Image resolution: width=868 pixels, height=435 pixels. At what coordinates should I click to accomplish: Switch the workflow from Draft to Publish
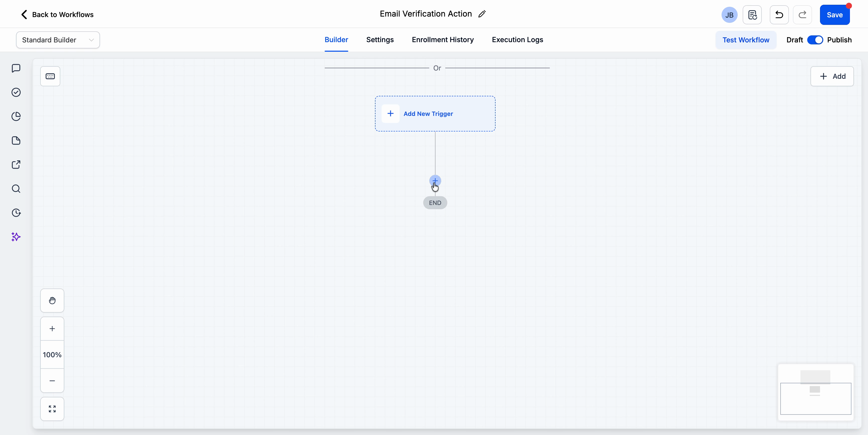pos(816,40)
